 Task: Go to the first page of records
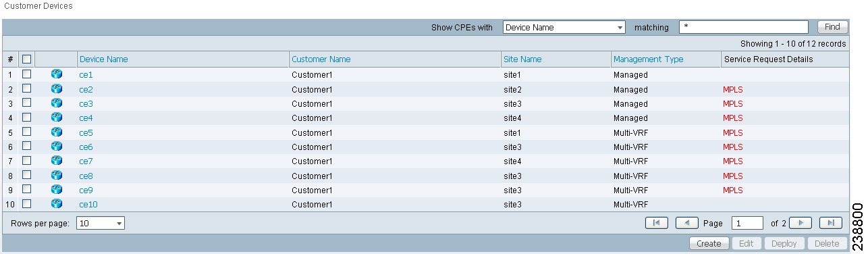tap(657, 223)
